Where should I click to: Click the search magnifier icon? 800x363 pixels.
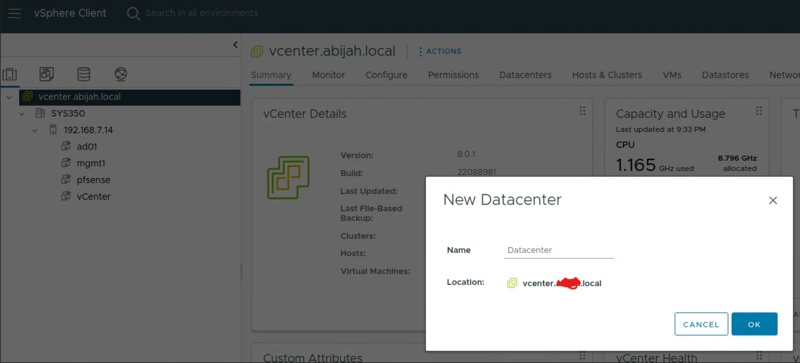tap(133, 13)
